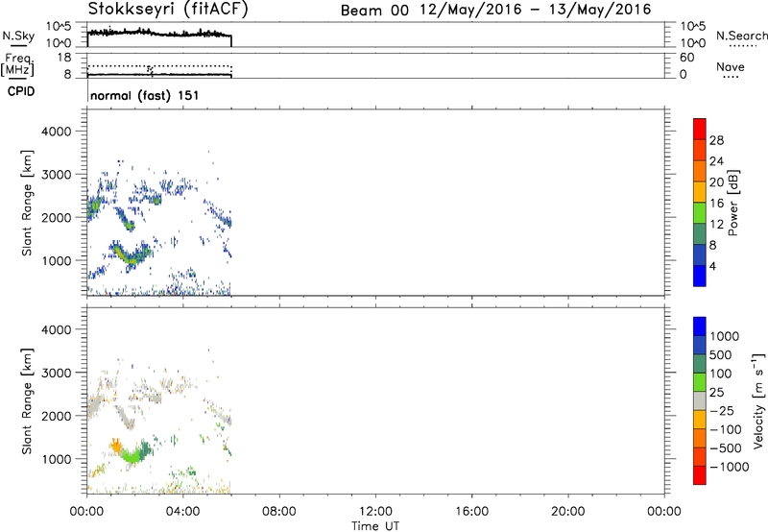Click the "28" tick on Power colorbar

click(716, 140)
